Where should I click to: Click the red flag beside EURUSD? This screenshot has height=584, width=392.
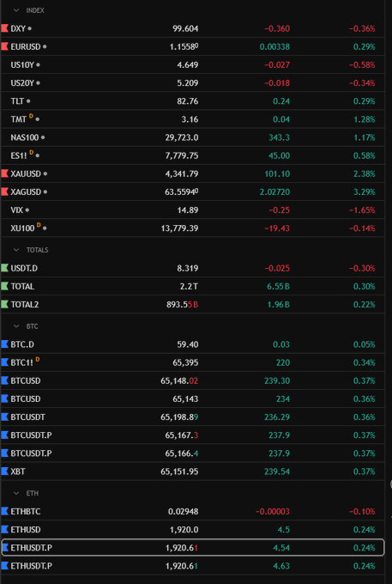click(x=5, y=46)
